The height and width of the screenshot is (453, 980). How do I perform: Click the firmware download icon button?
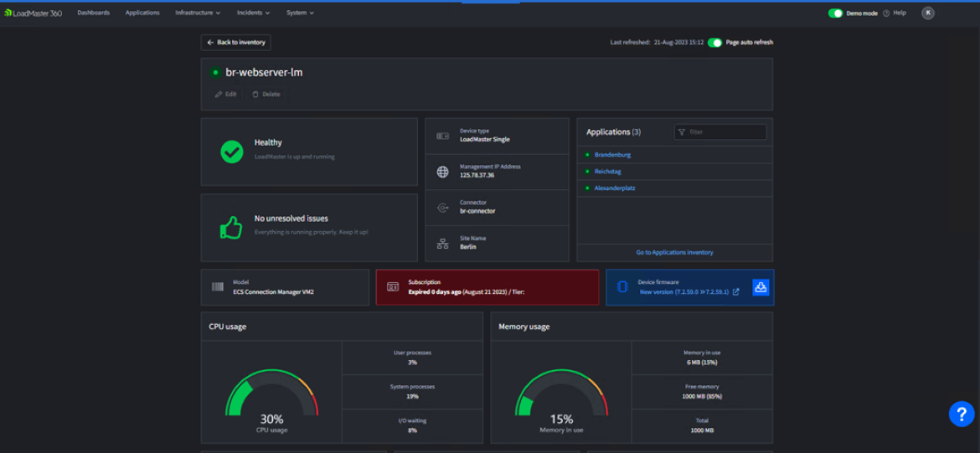tap(760, 287)
